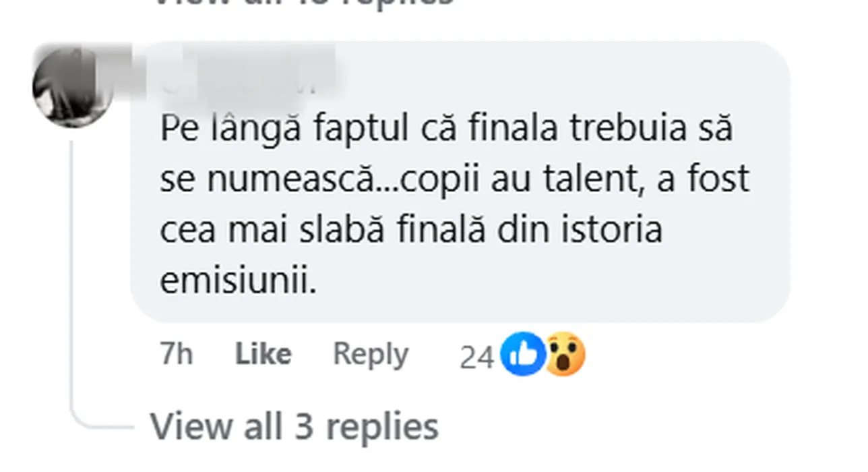The width and height of the screenshot is (868, 472).
Task: Like the comment about the finală
Action: [x=263, y=354]
